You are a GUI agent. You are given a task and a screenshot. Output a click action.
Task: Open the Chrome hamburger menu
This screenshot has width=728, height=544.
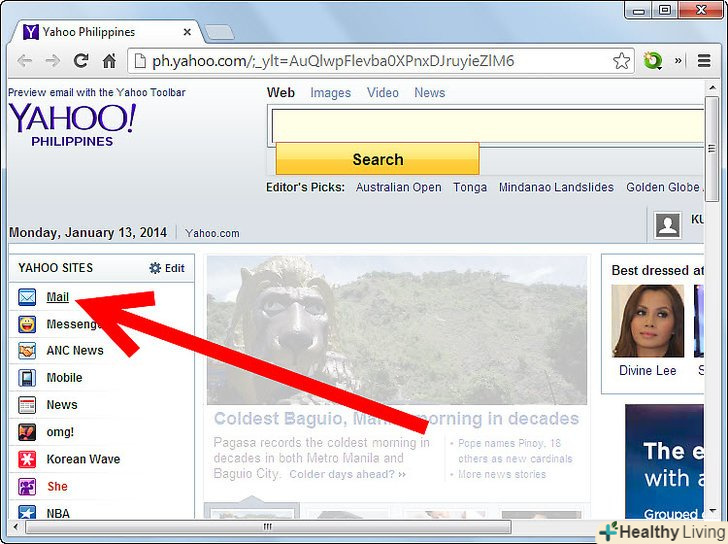(x=704, y=61)
